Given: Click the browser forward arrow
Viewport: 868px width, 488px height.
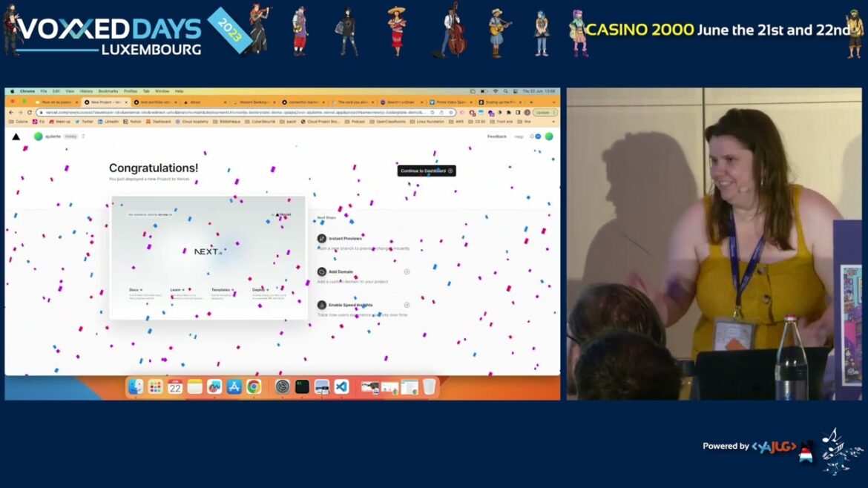Looking at the screenshot, I should 21,112.
